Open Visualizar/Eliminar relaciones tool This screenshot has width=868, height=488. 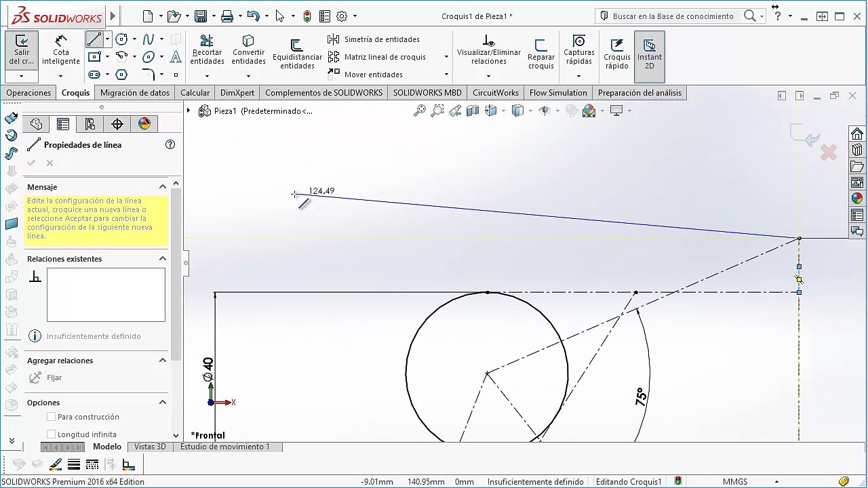(x=489, y=50)
